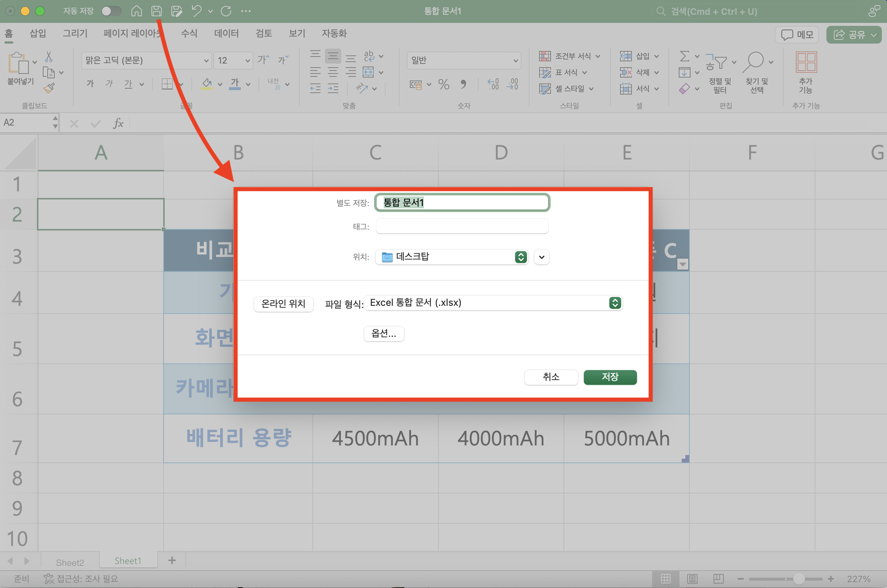Click the 취소 button
887x588 pixels.
tap(551, 377)
